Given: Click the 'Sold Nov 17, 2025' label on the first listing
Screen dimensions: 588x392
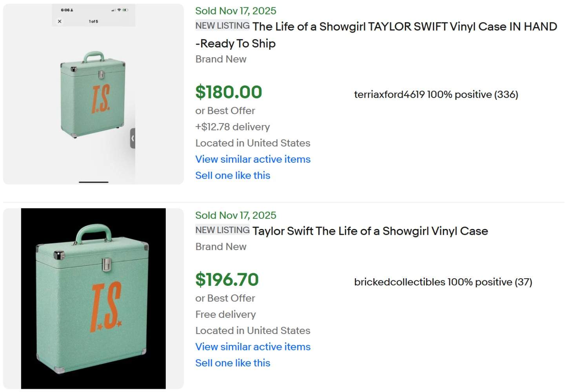Looking at the screenshot, I should [x=236, y=11].
